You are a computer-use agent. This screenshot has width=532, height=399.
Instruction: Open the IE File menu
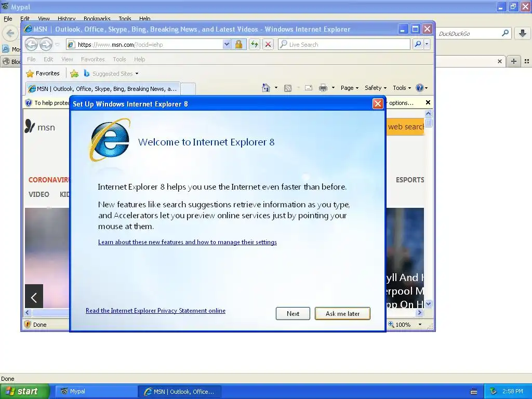pos(31,59)
